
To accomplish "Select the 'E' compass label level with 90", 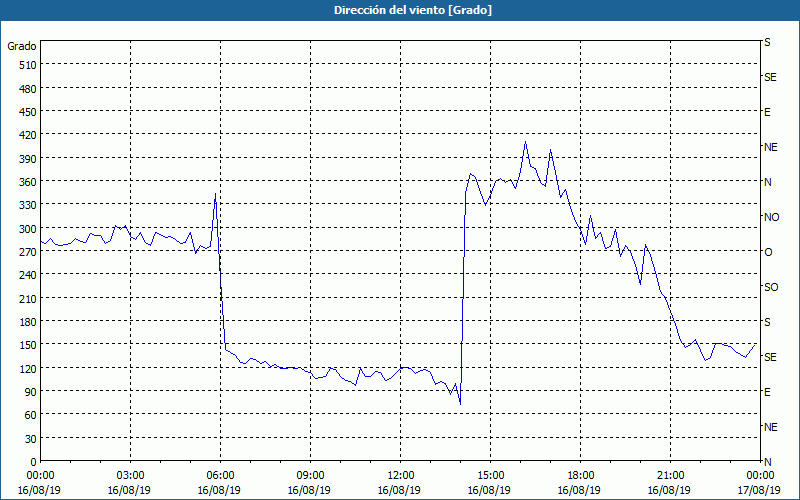I will [767, 392].
